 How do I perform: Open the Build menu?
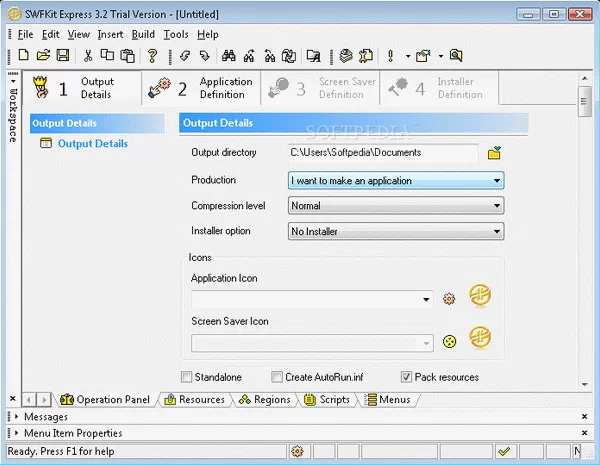(x=143, y=34)
